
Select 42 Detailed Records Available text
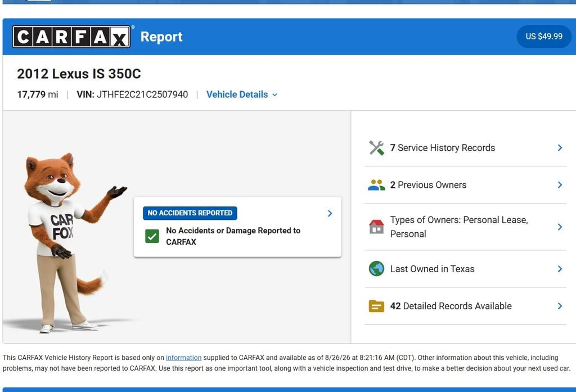pyautogui.click(x=451, y=306)
